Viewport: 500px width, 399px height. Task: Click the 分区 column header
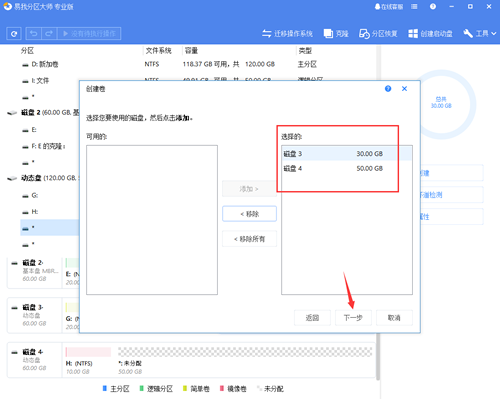(27, 51)
